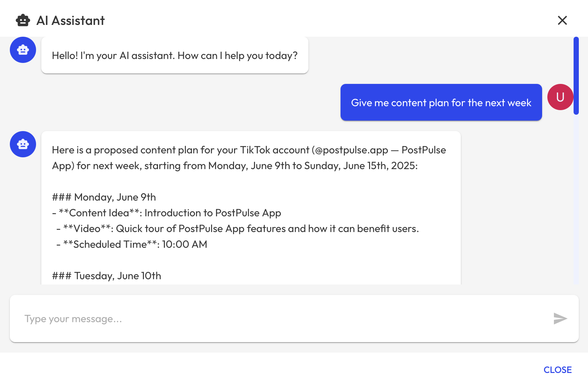Click the bot avatar beside the greeting message

click(23, 50)
